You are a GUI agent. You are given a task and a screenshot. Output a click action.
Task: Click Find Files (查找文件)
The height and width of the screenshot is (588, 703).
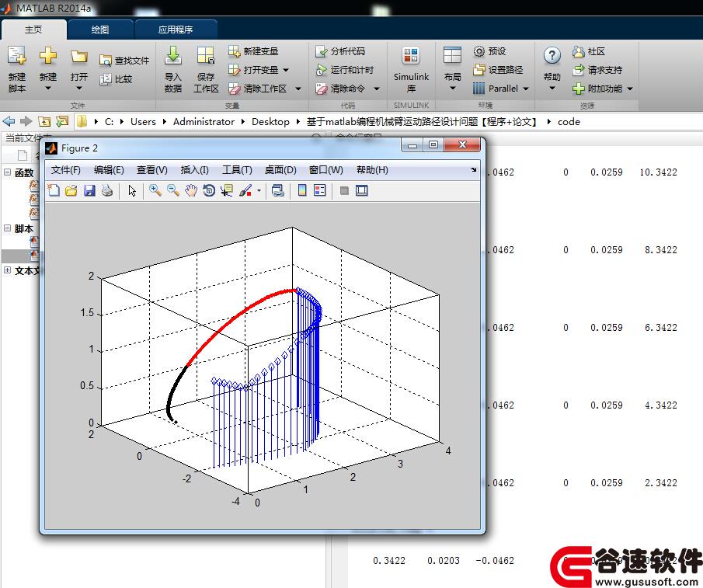(124, 60)
